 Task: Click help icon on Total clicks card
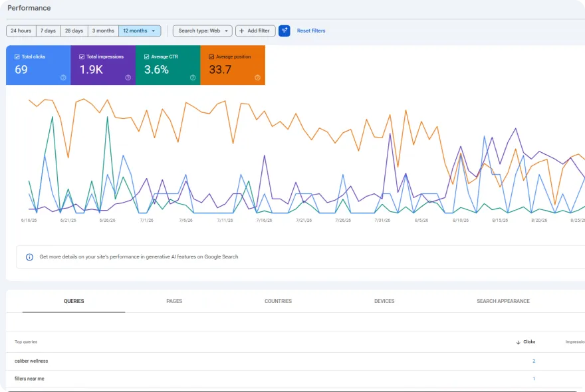pyautogui.click(x=63, y=78)
